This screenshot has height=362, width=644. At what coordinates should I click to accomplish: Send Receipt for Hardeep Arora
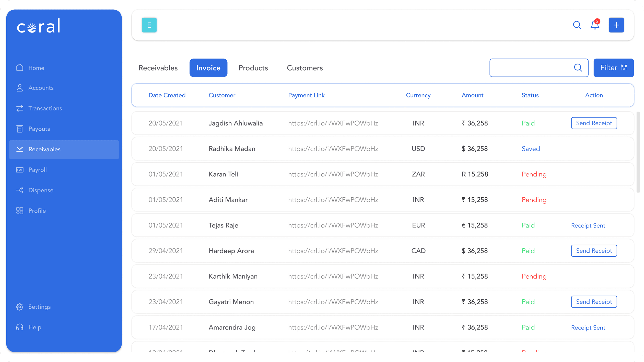pos(594,251)
